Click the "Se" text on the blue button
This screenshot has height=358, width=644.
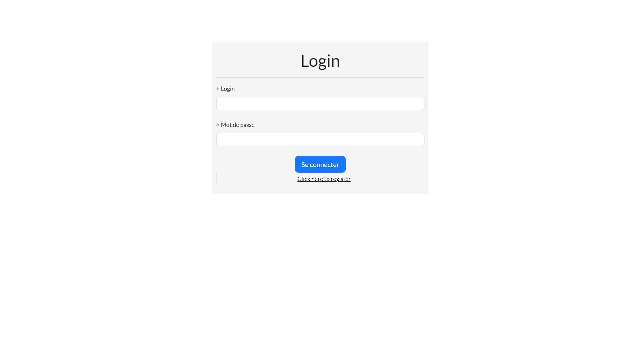tap(305, 165)
